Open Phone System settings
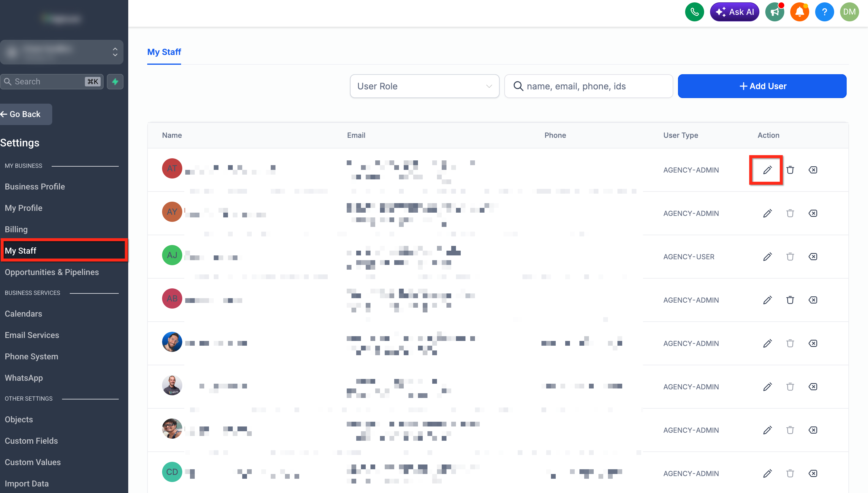This screenshot has height=493, width=868. (x=31, y=357)
